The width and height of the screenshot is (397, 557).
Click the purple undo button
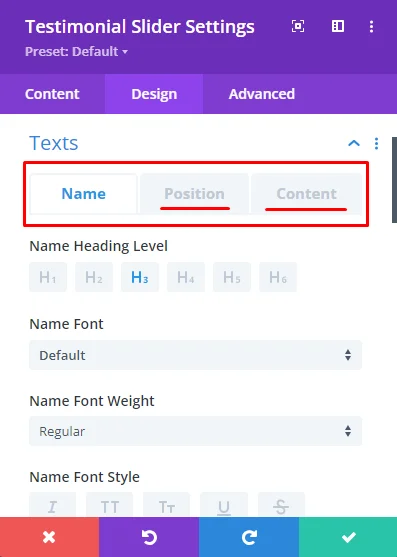[149, 537]
